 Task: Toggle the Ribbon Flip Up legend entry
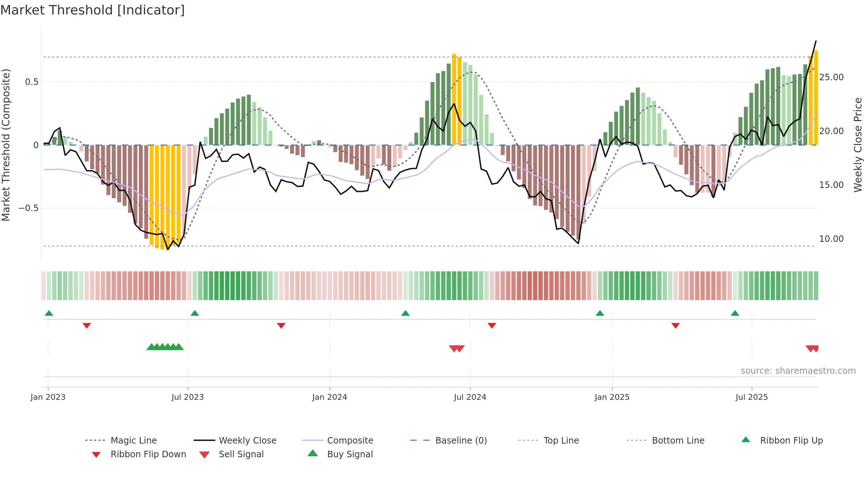[782, 440]
